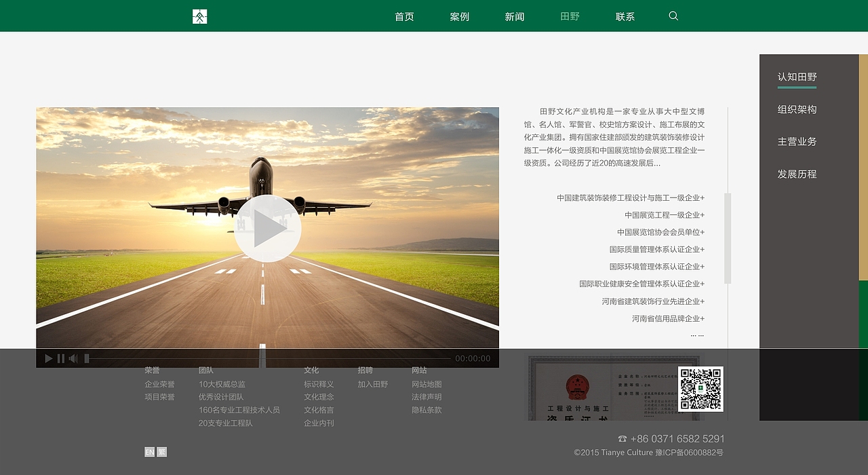Screen dimensions: 868x475
Task: Open the 文化理念 footer link
Action: [319, 397]
